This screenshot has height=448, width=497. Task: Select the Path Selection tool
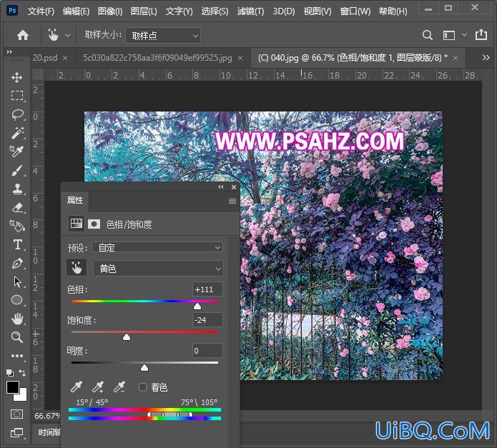(17, 282)
